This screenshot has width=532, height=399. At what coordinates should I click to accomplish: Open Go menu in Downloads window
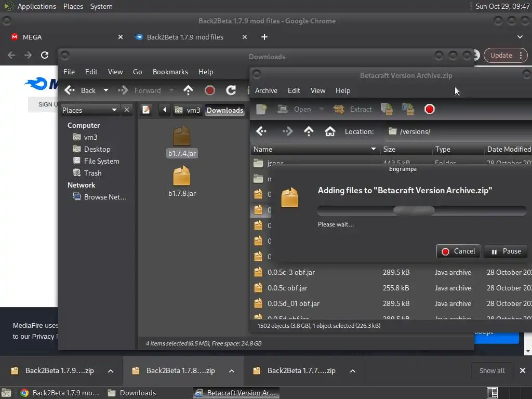pos(137,72)
